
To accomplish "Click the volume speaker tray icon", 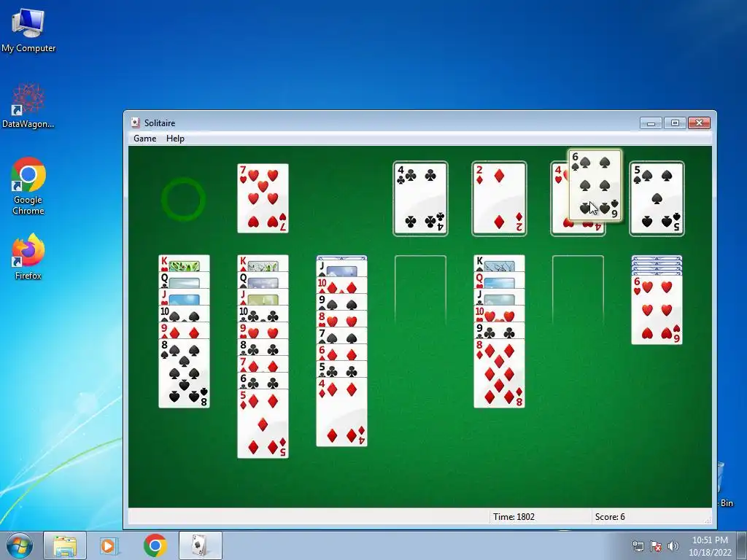I will pyautogui.click(x=673, y=545).
